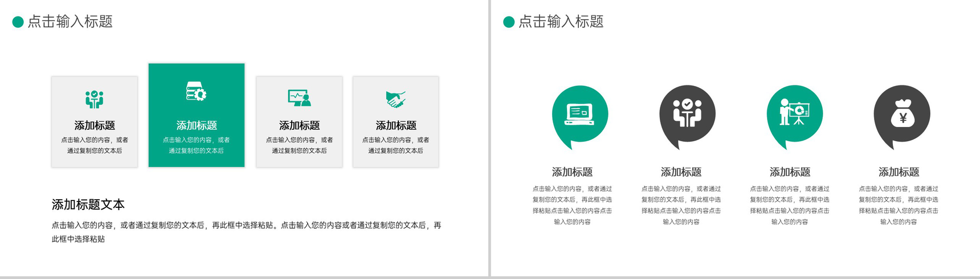
Task: Click the green bullet dot of the cards slide title
Action: pos(18,22)
